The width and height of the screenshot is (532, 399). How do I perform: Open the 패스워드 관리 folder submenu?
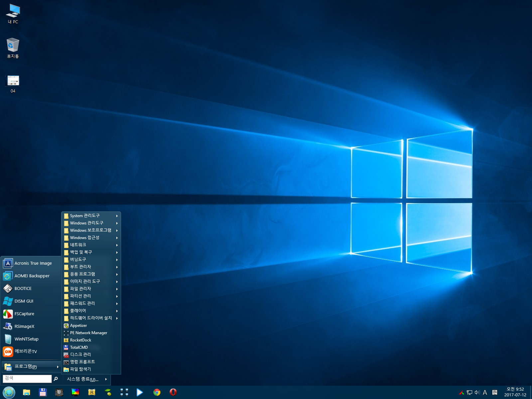pyautogui.click(x=91, y=304)
